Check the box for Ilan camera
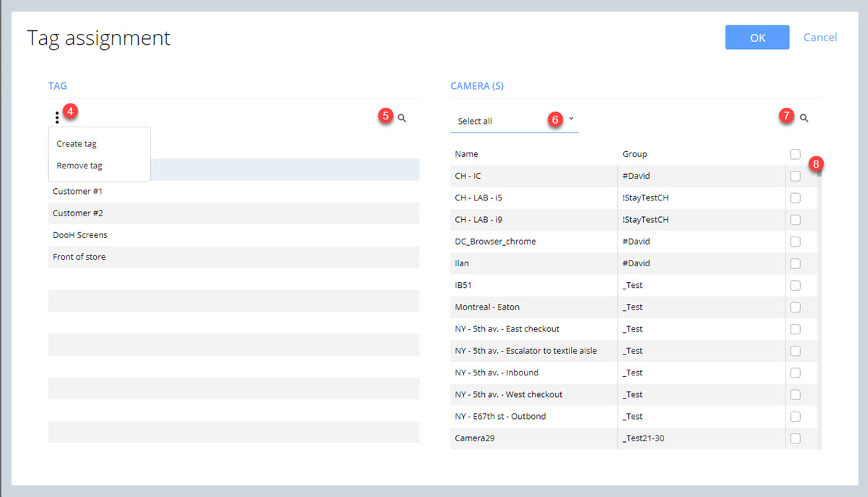This screenshot has height=497, width=868. click(796, 263)
